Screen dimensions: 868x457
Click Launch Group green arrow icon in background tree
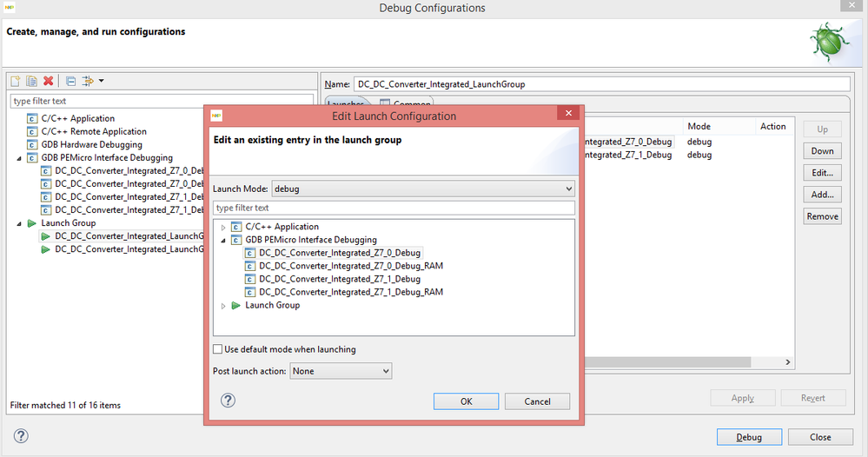(32, 223)
